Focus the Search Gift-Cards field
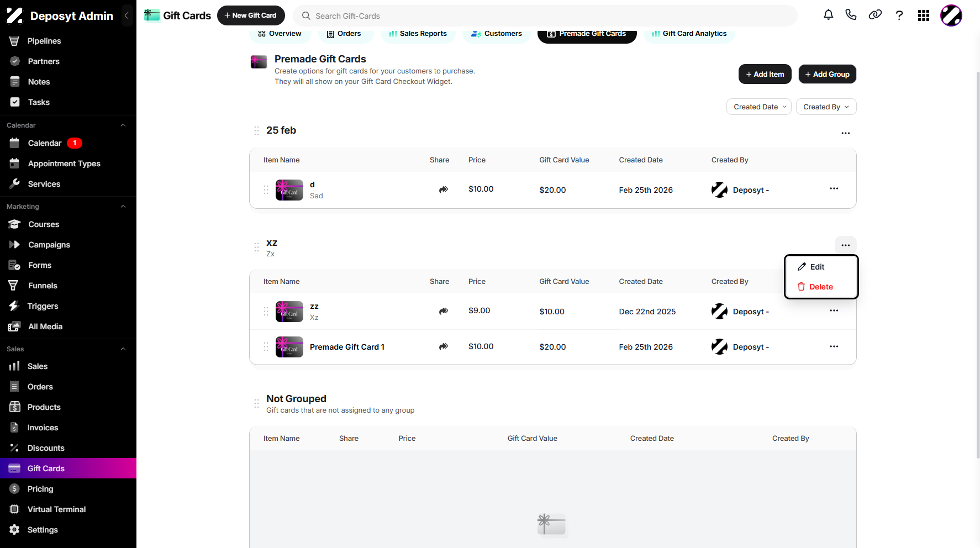Viewport: 980px width, 548px height. point(545,16)
